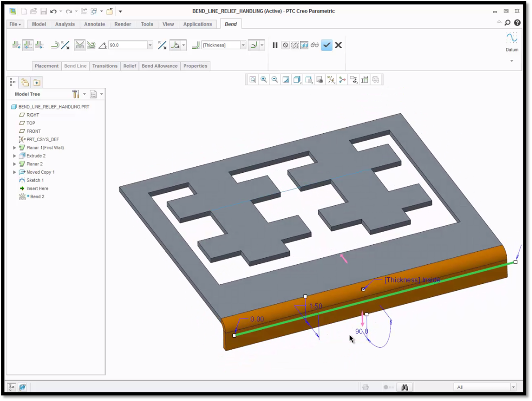
Task: Save the model with the Save icon
Action: coord(43,11)
